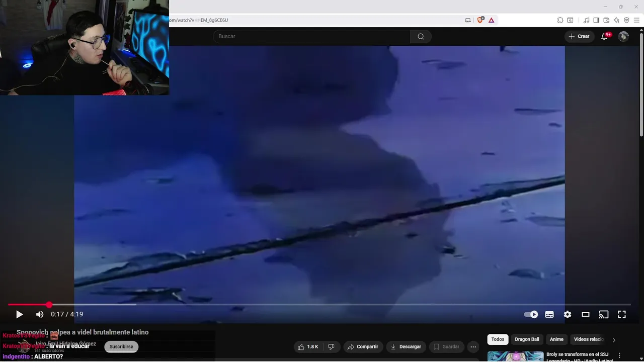Enable subtitles with the captions button

click(549, 314)
